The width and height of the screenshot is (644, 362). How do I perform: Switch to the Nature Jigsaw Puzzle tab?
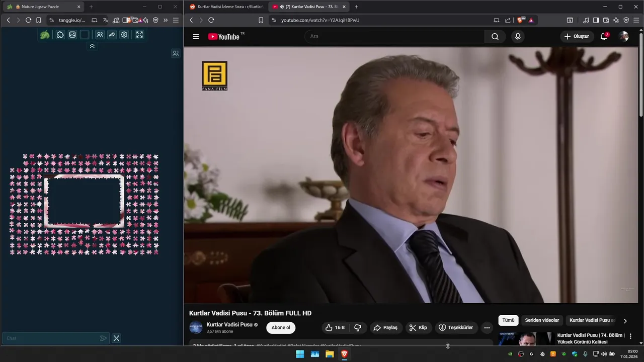coord(44,7)
